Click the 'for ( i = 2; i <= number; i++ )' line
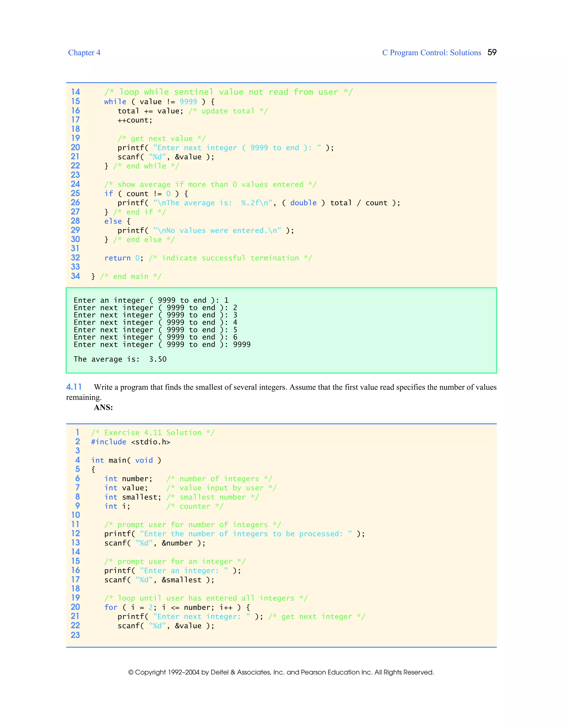 (x=177, y=607)
